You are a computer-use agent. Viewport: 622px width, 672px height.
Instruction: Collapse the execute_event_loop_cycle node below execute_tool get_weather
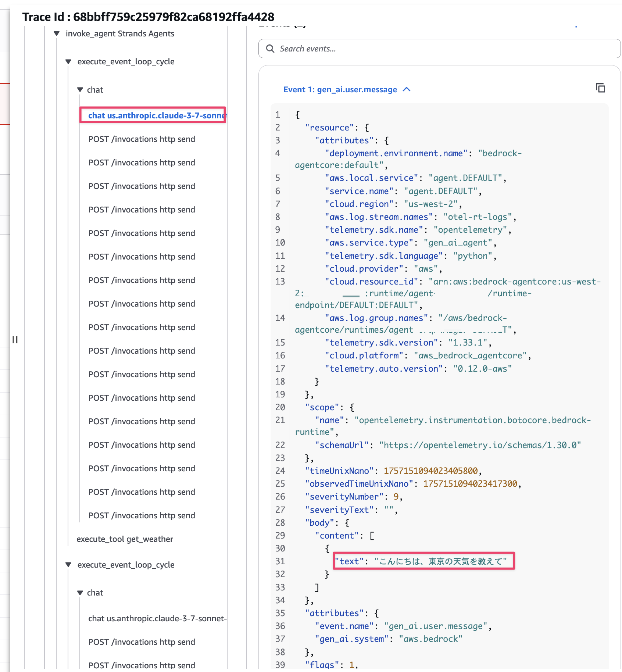pyautogui.click(x=68, y=565)
